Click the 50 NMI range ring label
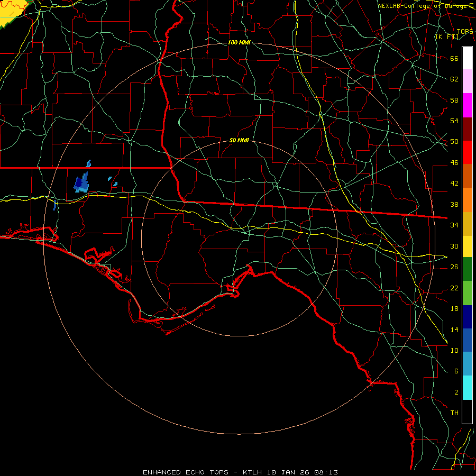476x476 pixels. [239, 140]
